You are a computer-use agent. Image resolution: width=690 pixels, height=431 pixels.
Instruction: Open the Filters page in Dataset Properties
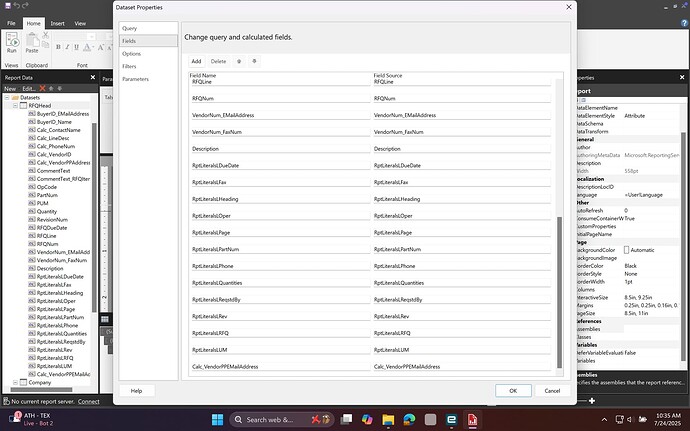148,66
